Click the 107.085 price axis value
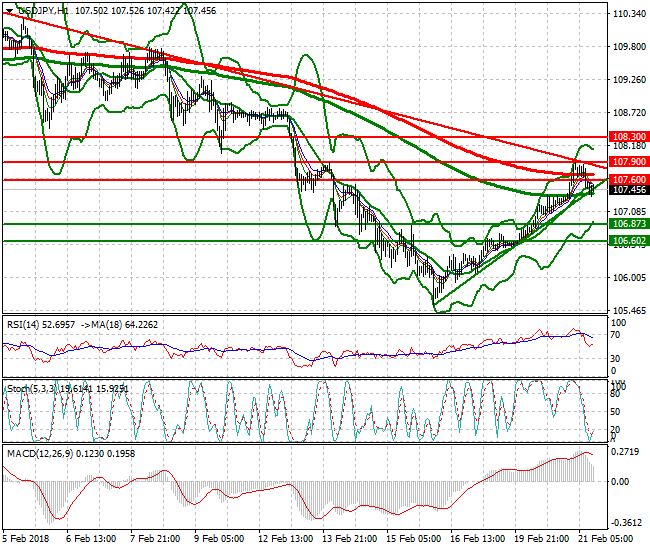Image resolution: width=650 pixels, height=550 pixels. point(629,212)
